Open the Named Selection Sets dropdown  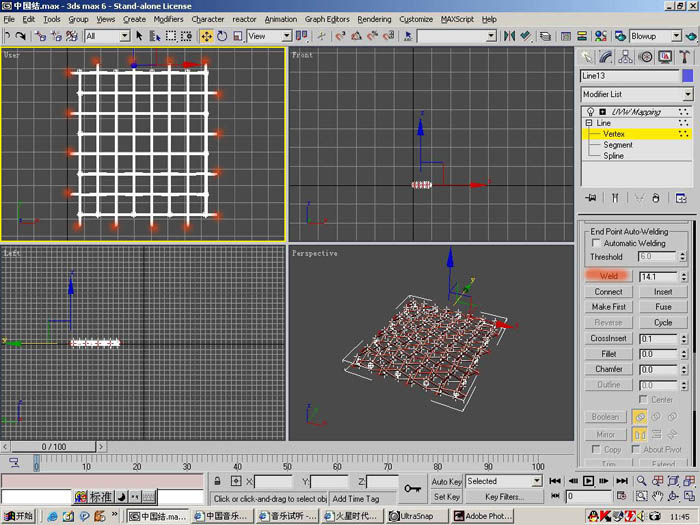point(491,36)
